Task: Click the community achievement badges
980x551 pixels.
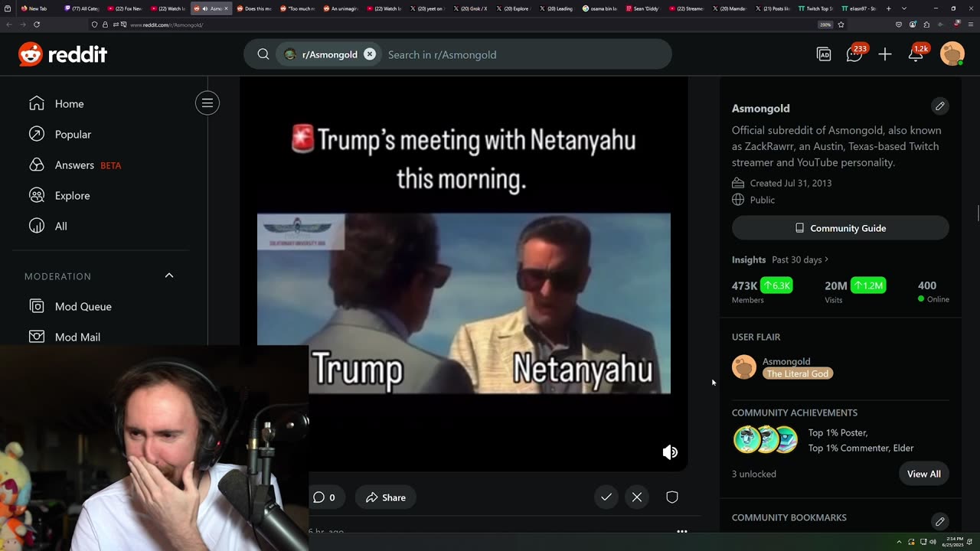Action: point(766,440)
